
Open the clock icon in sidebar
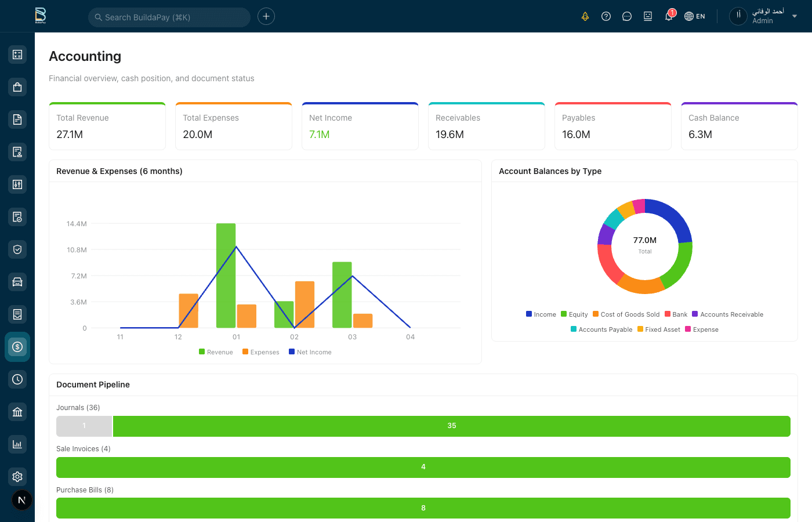pos(17,379)
